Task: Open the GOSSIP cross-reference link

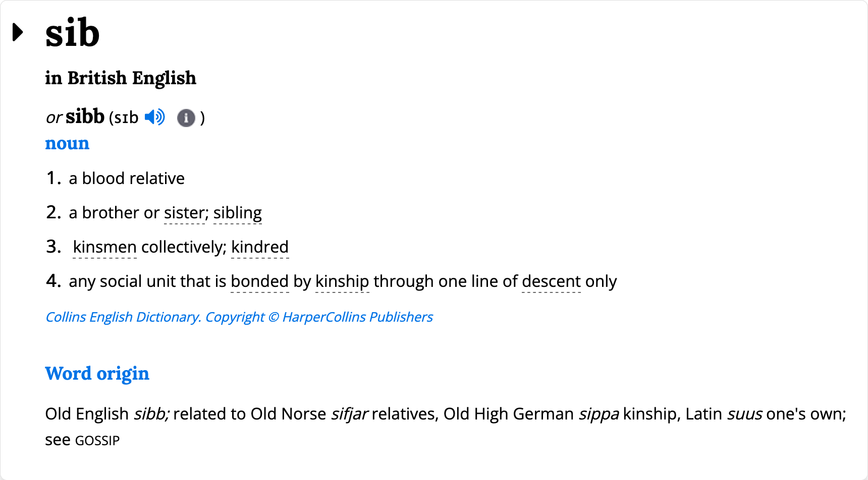Action: 97,440
